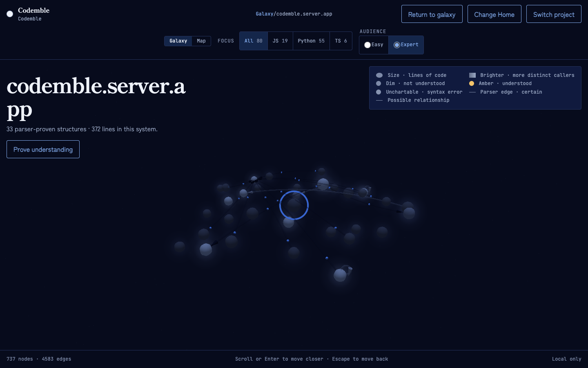Select the All 80 focus filter

pos(254,41)
